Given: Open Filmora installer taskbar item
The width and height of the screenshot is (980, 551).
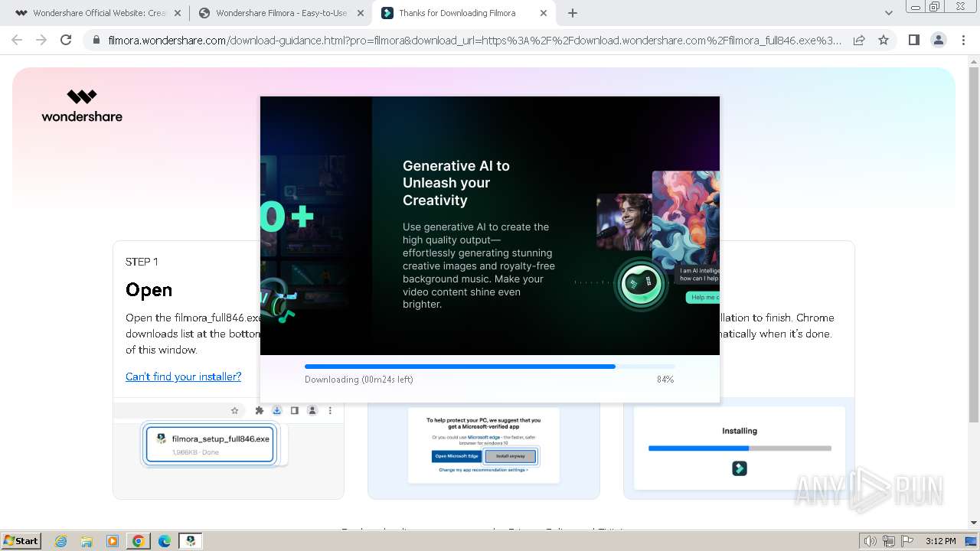Looking at the screenshot, I should pyautogui.click(x=191, y=541).
